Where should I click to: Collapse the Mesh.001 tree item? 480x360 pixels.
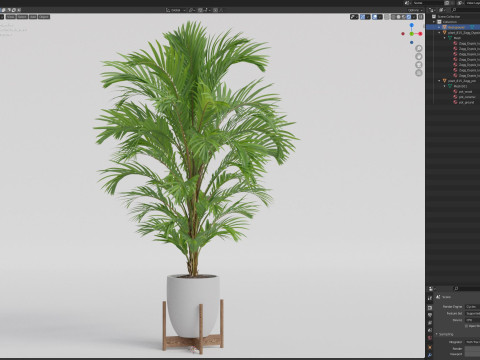coord(445,86)
